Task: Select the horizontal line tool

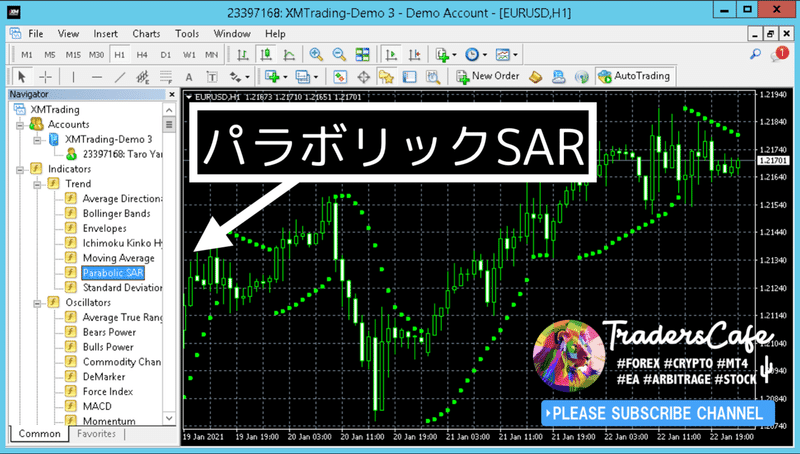Action: pyautogui.click(x=96, y=77)
